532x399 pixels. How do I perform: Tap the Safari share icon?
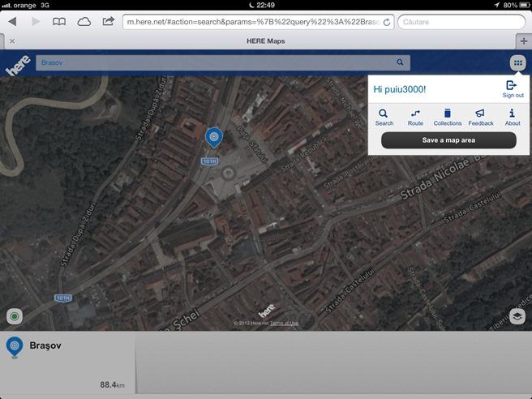click(108, 21)
